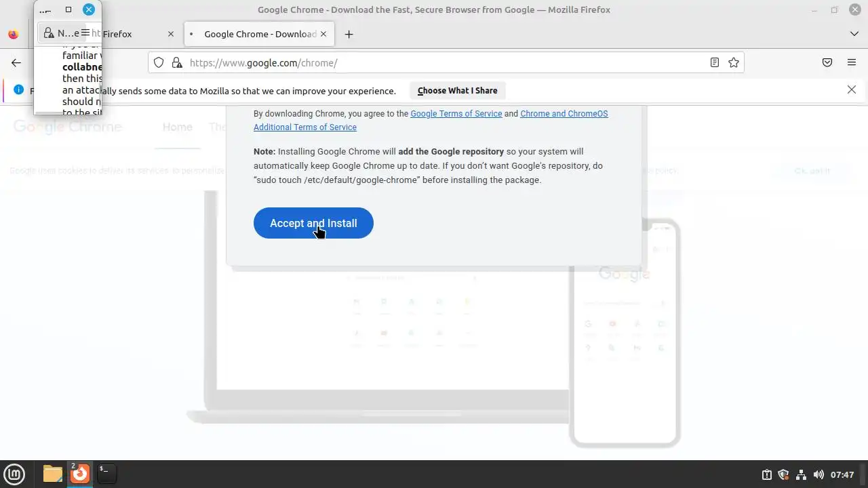This screenshot has width=868, height=488.
Task: Open Chrome and ChromeOS Additional Terms link
Action: 431,120
